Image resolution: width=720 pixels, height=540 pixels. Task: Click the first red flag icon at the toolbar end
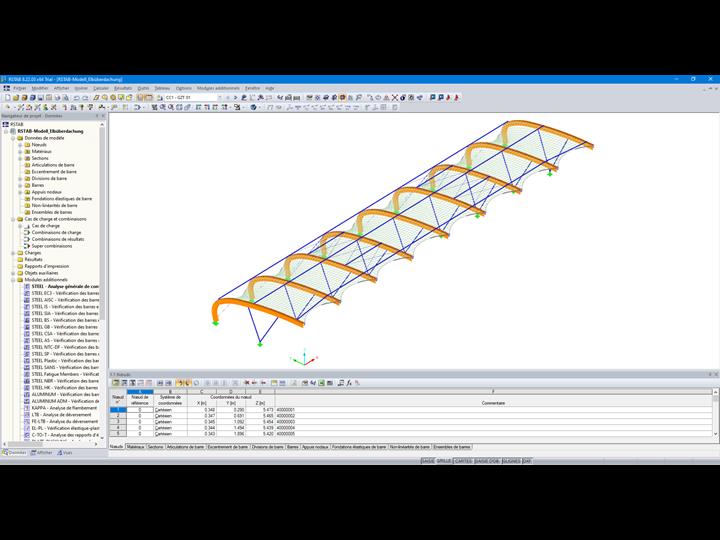pos(449,97)
